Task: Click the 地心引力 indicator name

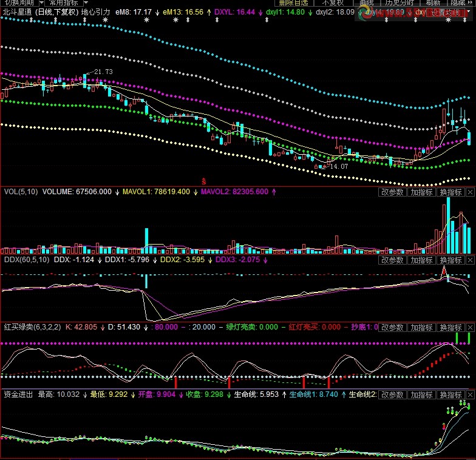Action: pyautogui.click(x=96, y=12)
